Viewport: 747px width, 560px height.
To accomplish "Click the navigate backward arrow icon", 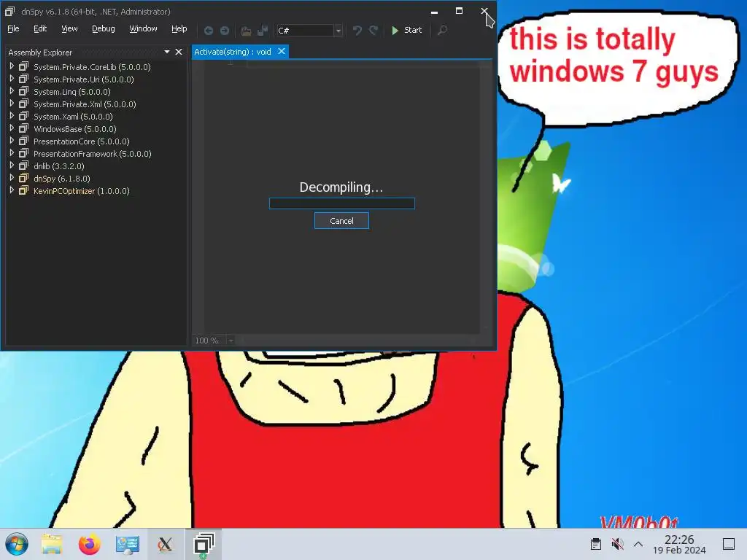I will point(209,31).
